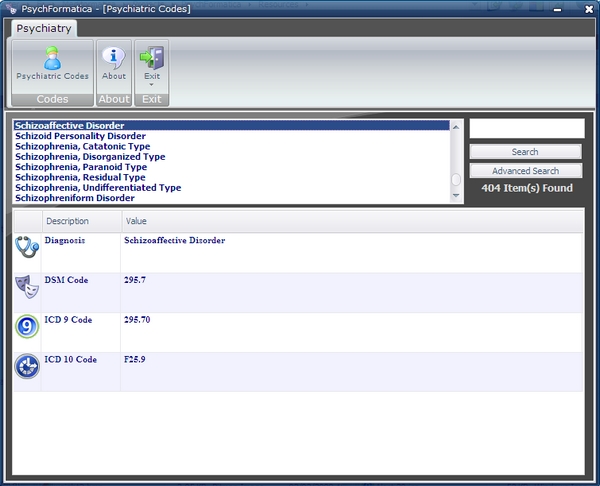Click the theater masks DSM Code icon

click(27, 288)
